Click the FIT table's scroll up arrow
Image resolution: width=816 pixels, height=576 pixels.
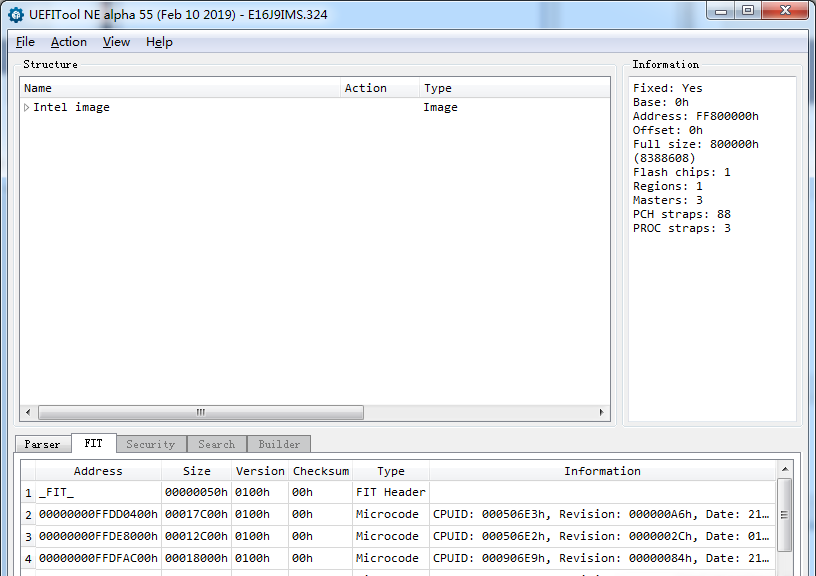(x=785, y=469)
